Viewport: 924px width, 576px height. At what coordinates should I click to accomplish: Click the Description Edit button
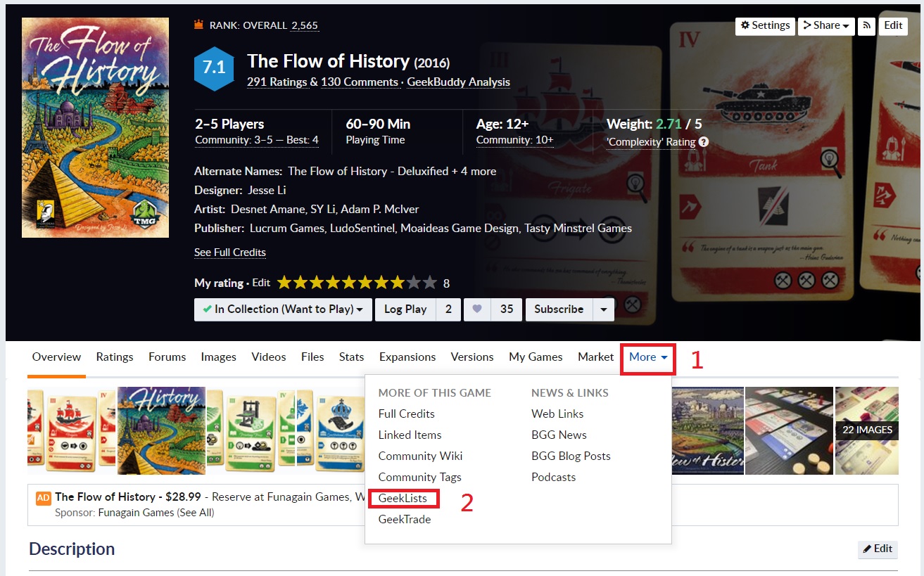(878, 549)
